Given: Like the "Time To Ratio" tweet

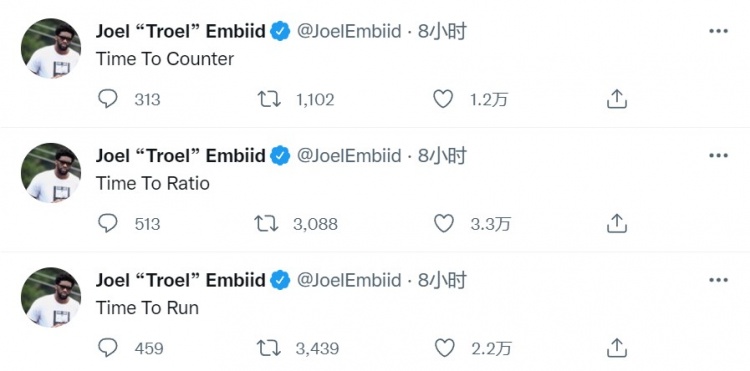Looking at the screenshot, I should 443,223.
